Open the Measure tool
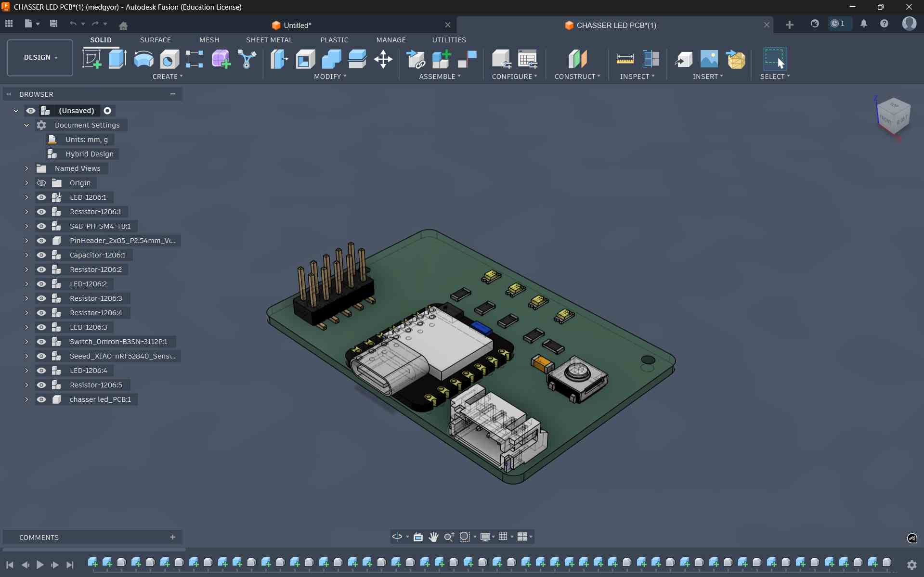Screen dimensions: 924x577 click(625, 59)
